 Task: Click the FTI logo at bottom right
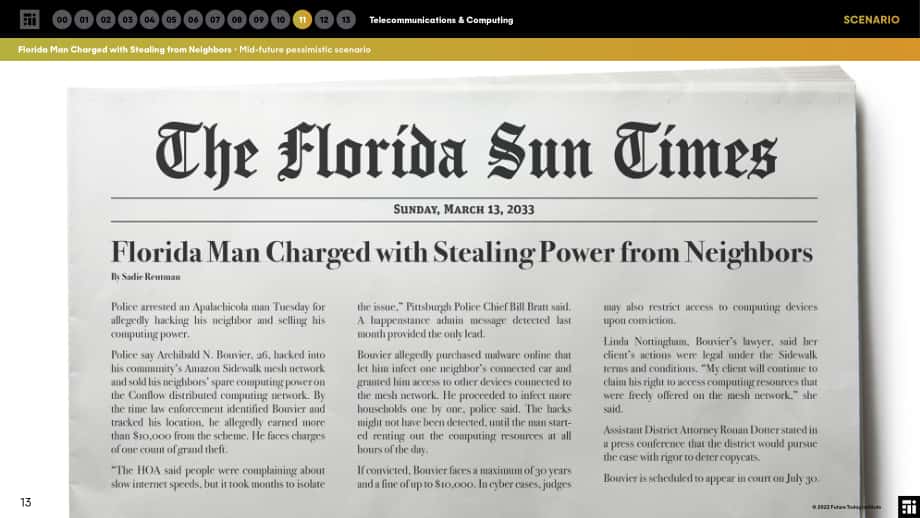(x=909, y=507)
